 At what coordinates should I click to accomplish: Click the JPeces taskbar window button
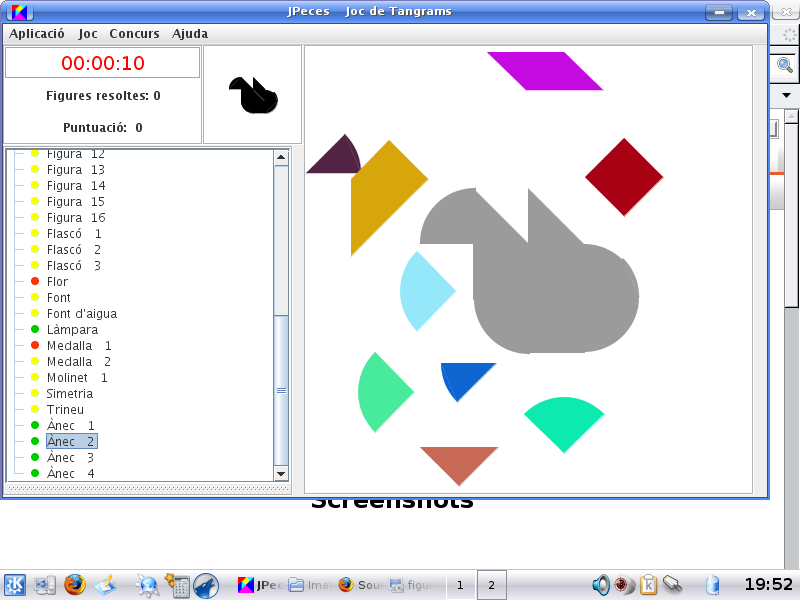[258, 585]
